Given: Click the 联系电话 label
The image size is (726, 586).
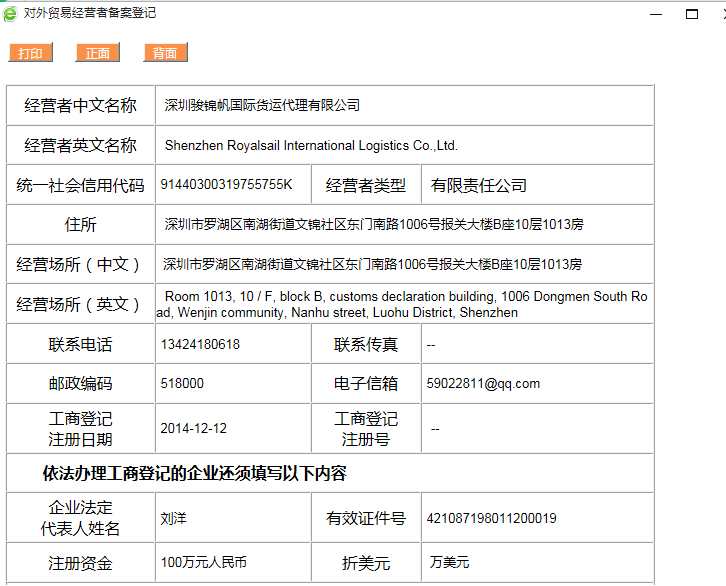Looking at the screenshot, I should click(x=81, y=344).
